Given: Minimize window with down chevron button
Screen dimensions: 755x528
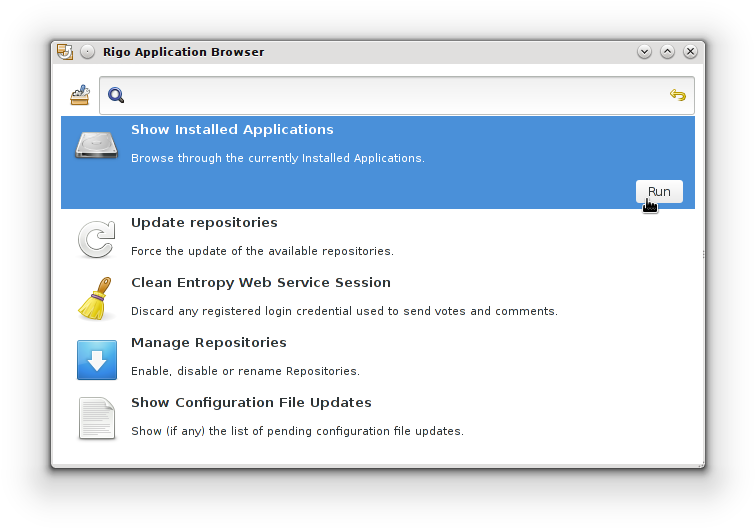Looking at the screenshot, I should coord(644,52).
